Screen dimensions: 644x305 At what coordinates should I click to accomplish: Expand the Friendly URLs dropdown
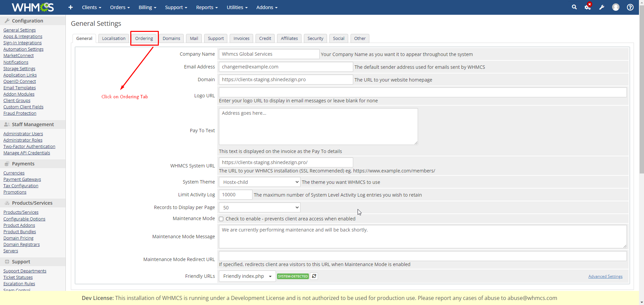(247, 276)
